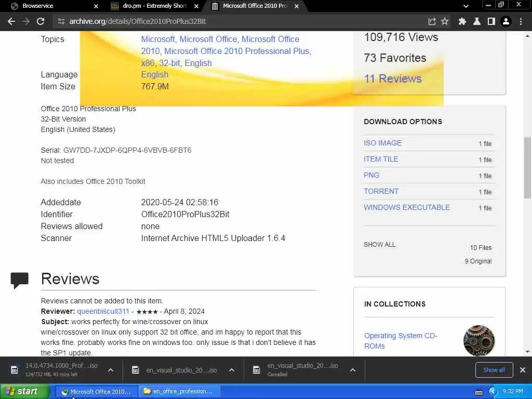Viewport: 532px width, 399px height.
Task: Click the Reviews speech bubble icon
Action: (19, 280)
